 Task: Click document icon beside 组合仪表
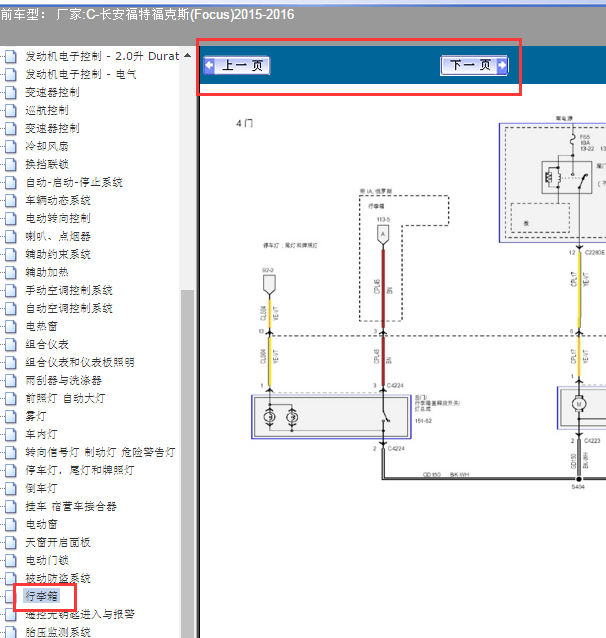(11, 344)
